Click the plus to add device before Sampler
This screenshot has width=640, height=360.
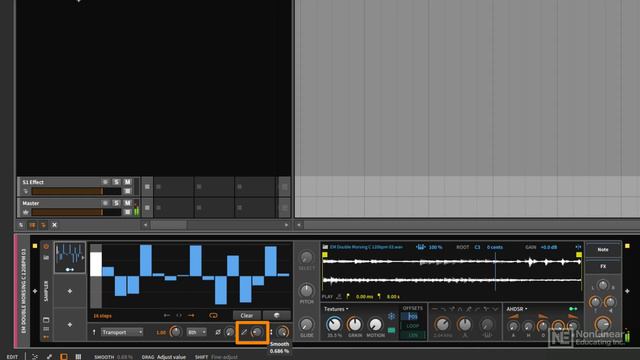pyautogui.click(x=35, y=291)
